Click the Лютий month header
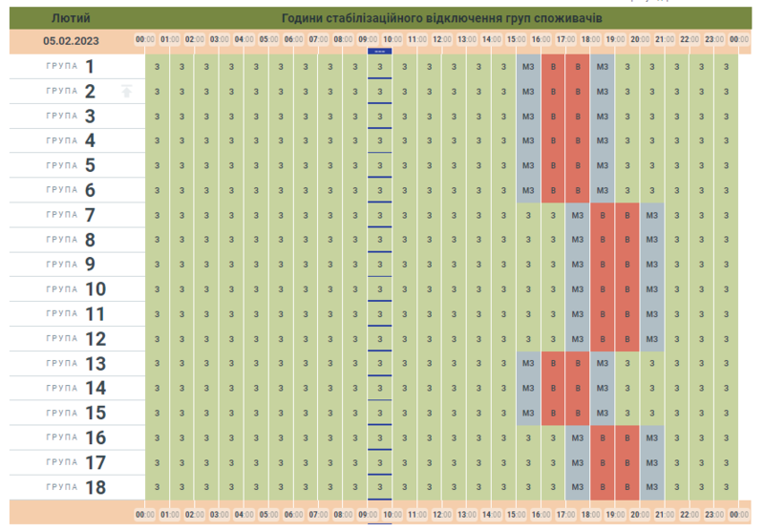 click(x=71, y=18)
